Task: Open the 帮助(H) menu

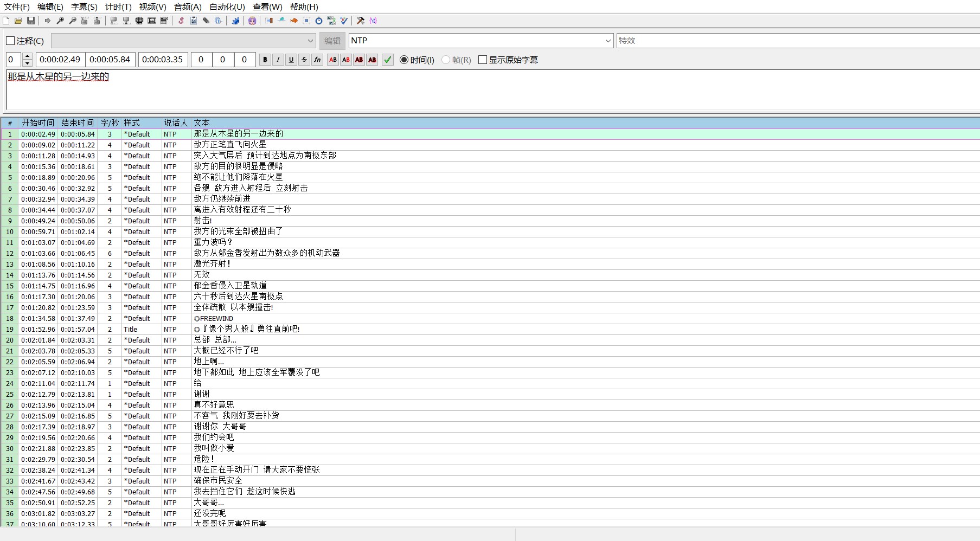Action: pyautogui.click(x=304, y=7)
